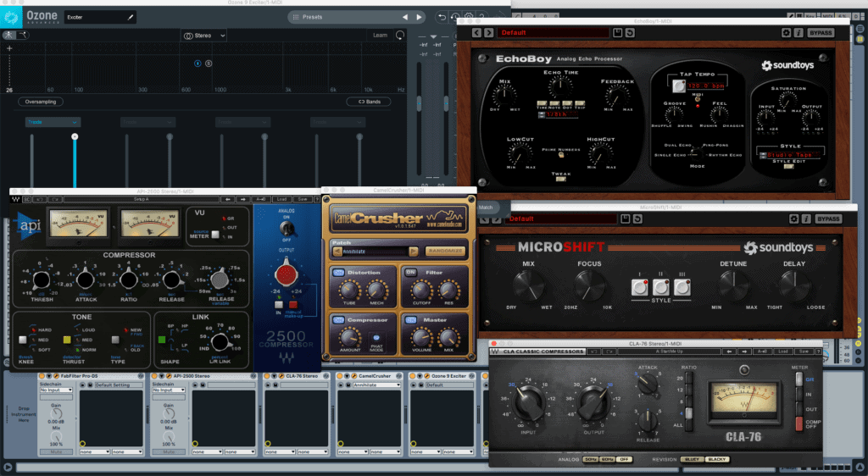Click EchoBoy Style Edit button
This screenshot has width=868, height=476.
(789, 166)
